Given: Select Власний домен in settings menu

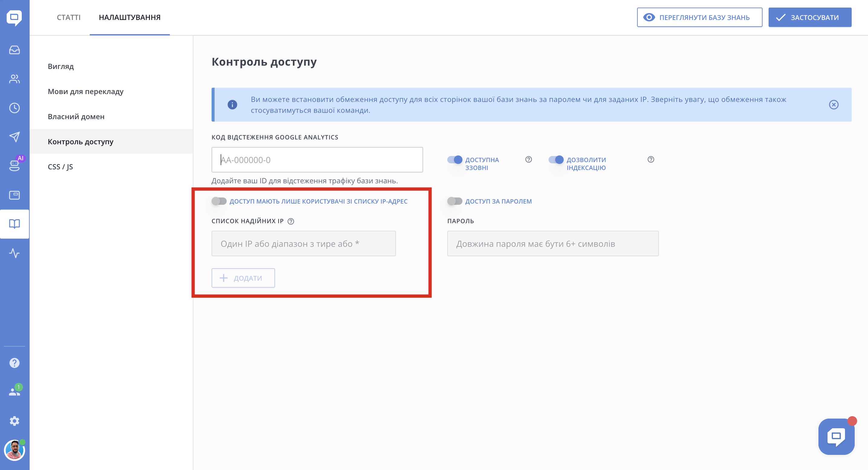Looking at the screenshot, I should click(x=76, y=117).
